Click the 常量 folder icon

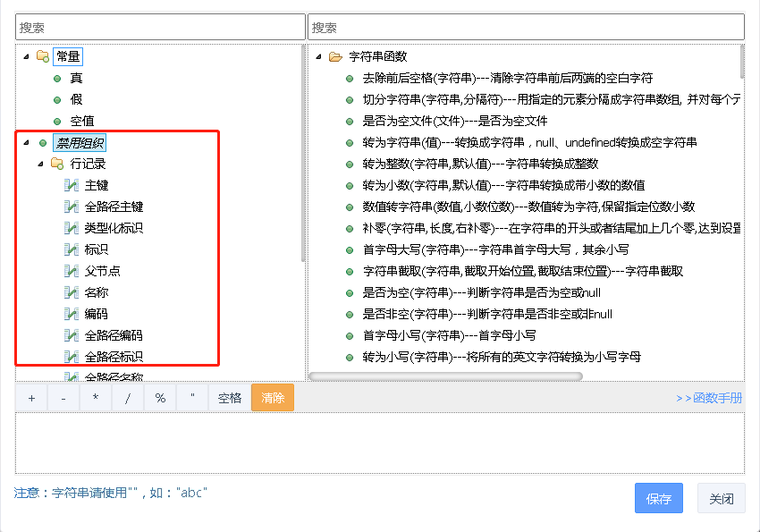coord(42,56)
